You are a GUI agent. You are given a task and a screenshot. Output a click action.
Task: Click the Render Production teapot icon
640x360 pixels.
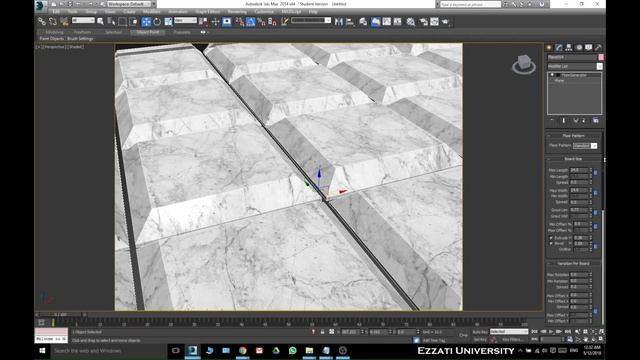(x=445, y=22)
